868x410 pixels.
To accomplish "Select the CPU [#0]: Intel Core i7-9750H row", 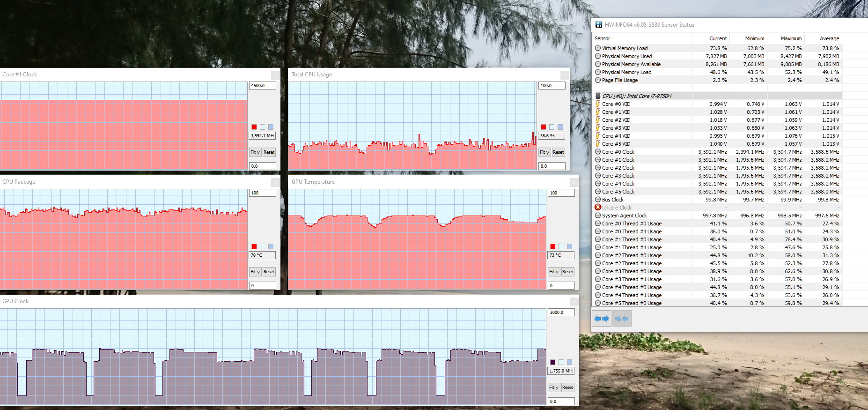I will click(x=717, y=96).
